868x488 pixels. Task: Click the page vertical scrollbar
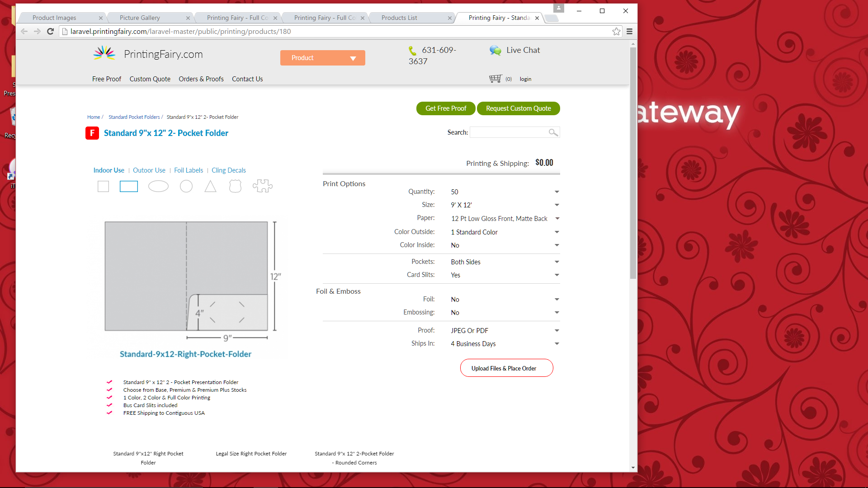[633, 163]
